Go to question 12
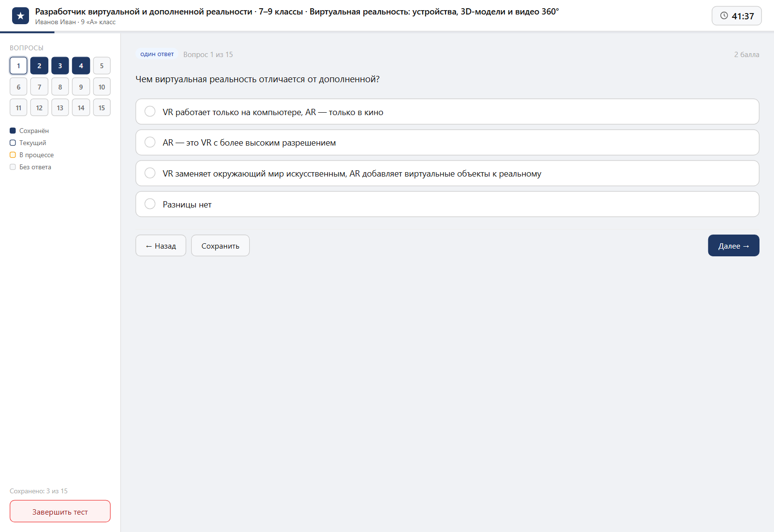This screenshot has height=532, width=774. (39, 108)
